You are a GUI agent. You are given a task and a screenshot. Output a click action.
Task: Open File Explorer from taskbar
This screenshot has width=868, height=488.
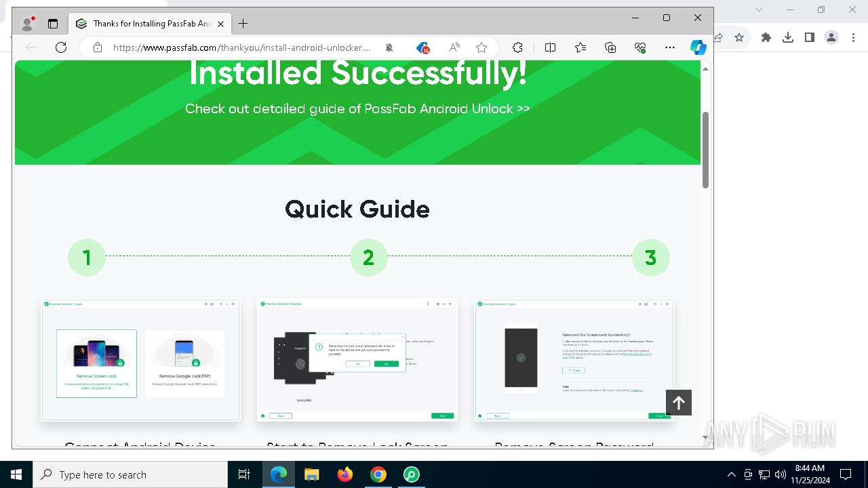312,474
